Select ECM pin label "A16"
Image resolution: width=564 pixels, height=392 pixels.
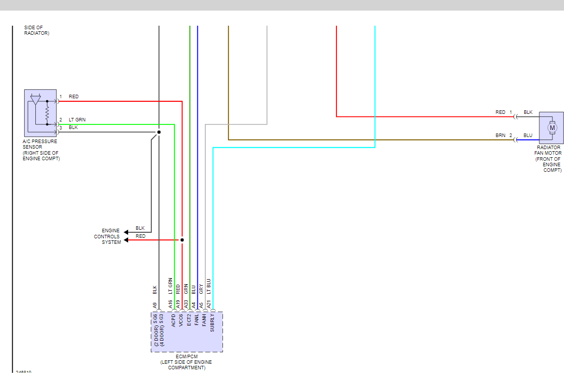click(x=170, y=304)
